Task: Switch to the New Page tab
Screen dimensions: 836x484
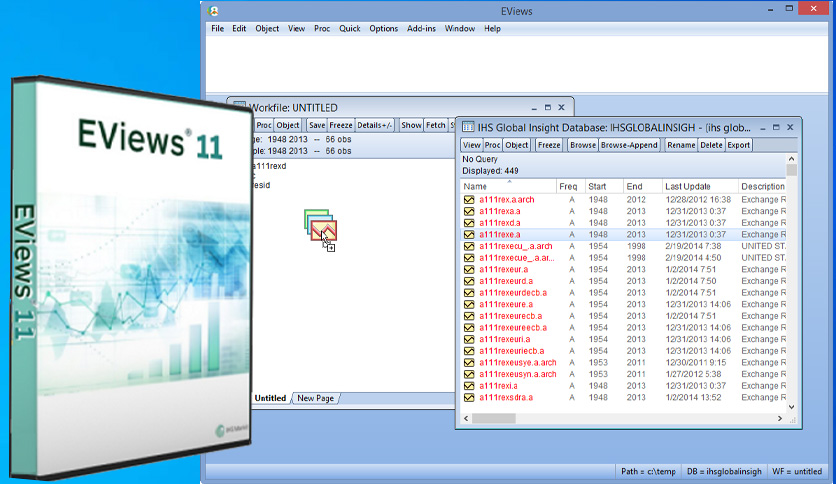Action: click(316, 398)
